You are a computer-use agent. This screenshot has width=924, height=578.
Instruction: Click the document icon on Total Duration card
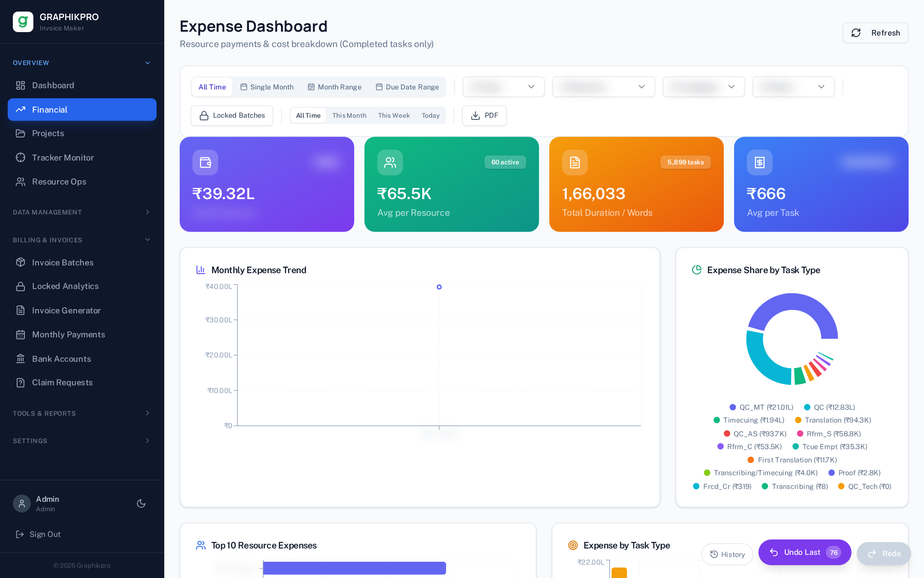(x=575, y=162)
